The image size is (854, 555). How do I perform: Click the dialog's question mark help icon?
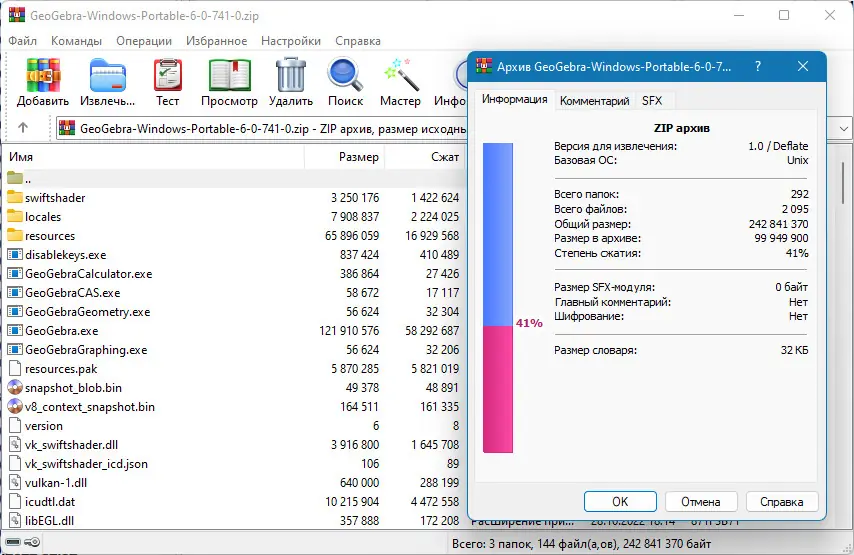pos(758,66)
